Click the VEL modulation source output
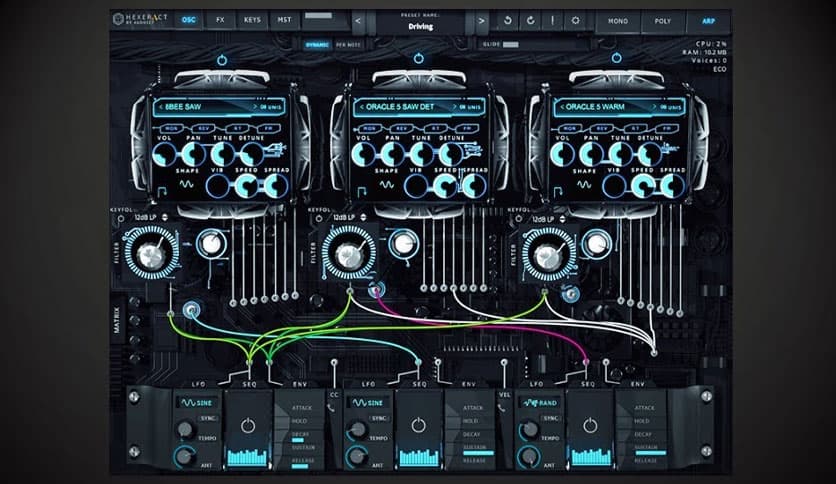The height and width of the screenshot is (484, 836). tap(504, 362)
